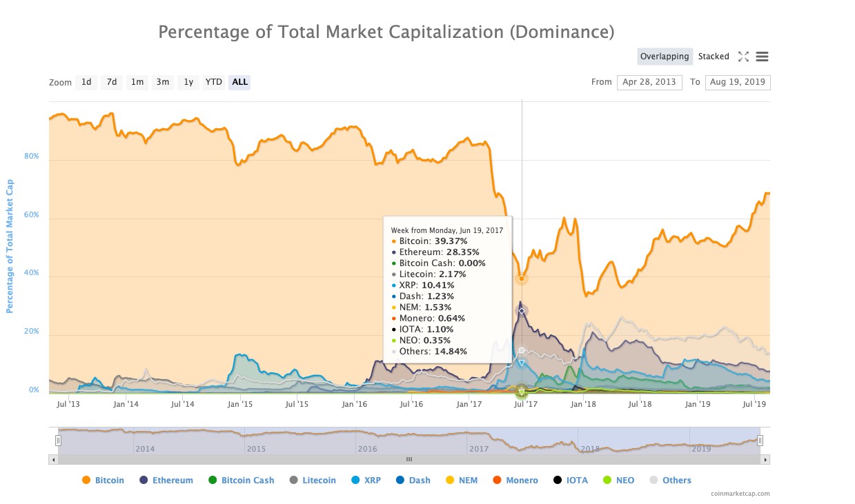
Task: Open the chart hamburger context menu
Action: 763,57
